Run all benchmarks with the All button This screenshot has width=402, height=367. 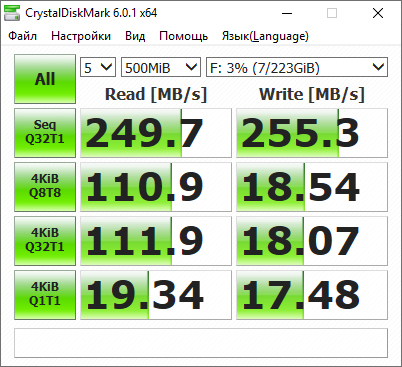45,79
